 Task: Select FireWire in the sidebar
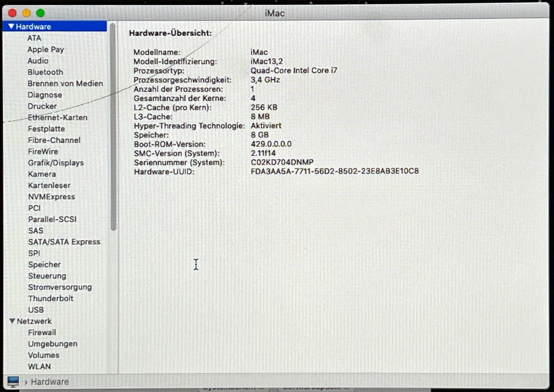[43, 151]
